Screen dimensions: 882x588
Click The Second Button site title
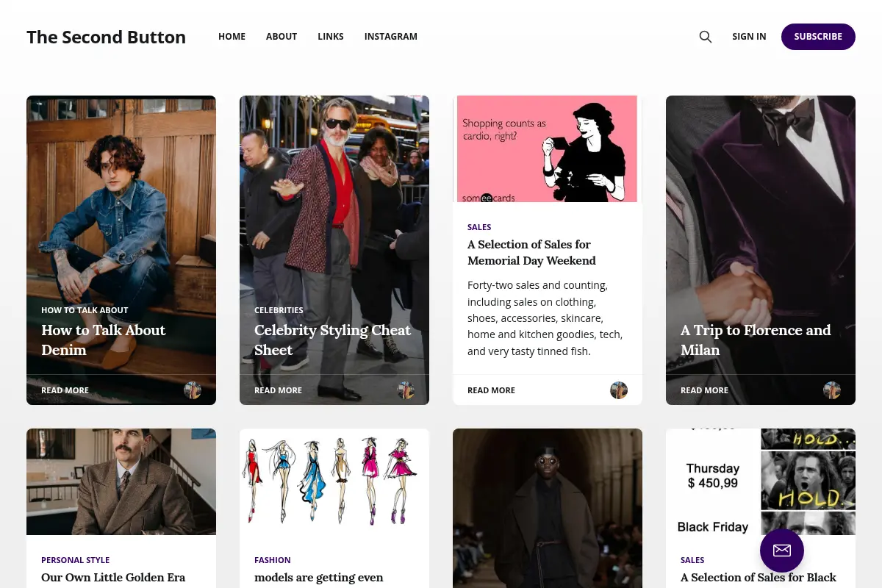pyautogui.click(x=107, y=37)
